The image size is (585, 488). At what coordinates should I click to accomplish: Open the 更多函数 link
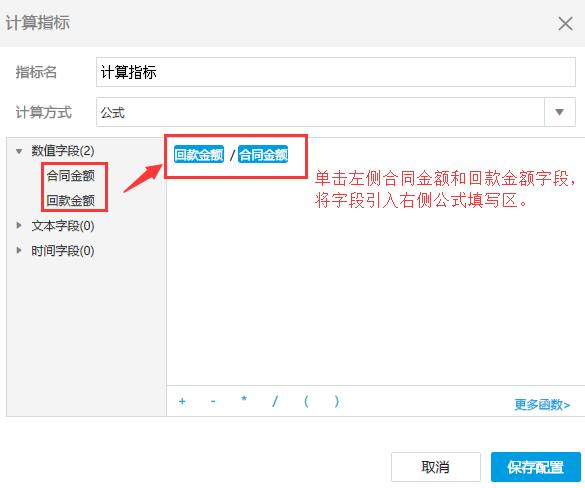pyautogui.click(x=542, y=404)
